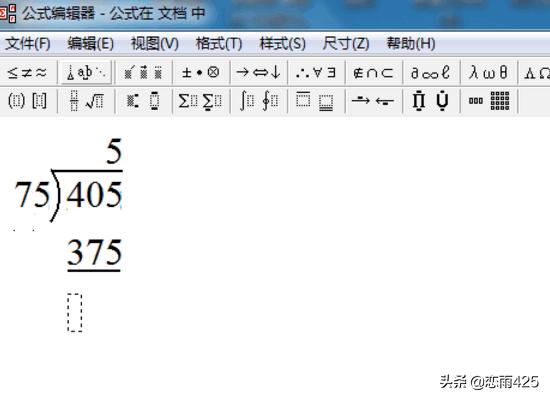This screenshot has width=550, height=400.
Task: Open the operator symbols palette (±•⊗)
Action: pos(201,73)
